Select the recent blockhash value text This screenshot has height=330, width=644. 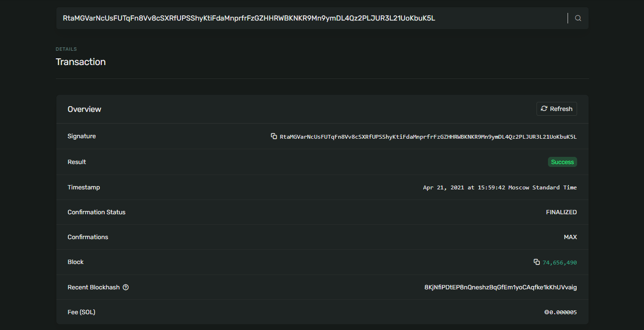[500, 287]
